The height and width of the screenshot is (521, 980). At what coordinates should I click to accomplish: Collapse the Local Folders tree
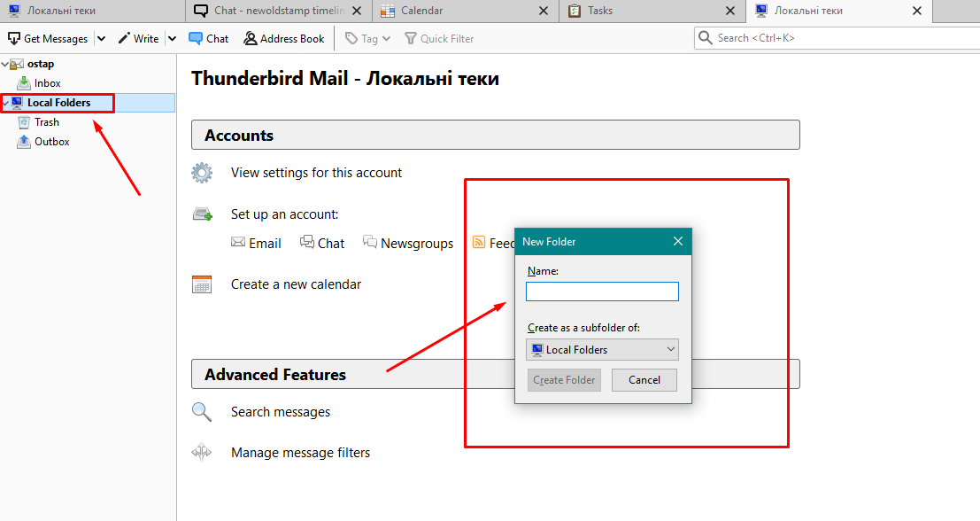coord(5,103)
